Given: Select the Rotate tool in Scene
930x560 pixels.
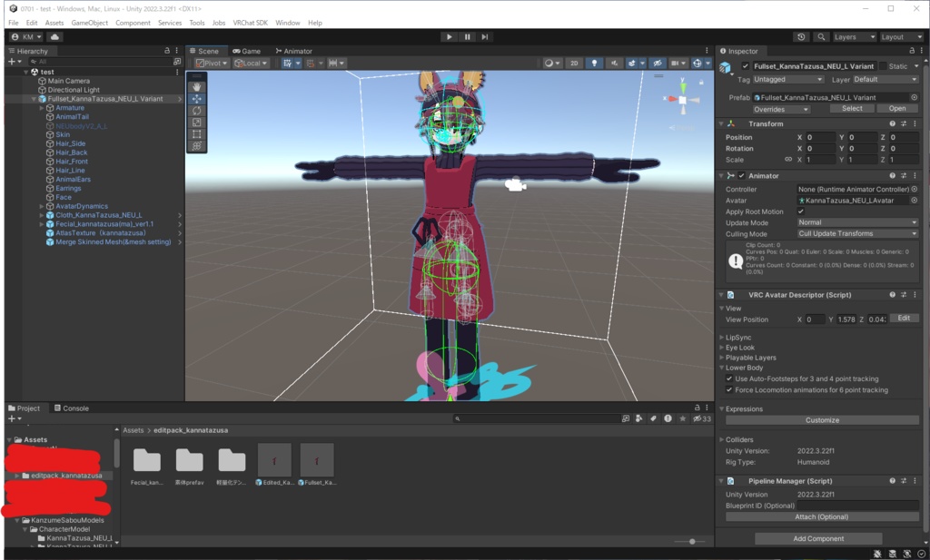Looking at the screenshot, I should pos(196,110).
